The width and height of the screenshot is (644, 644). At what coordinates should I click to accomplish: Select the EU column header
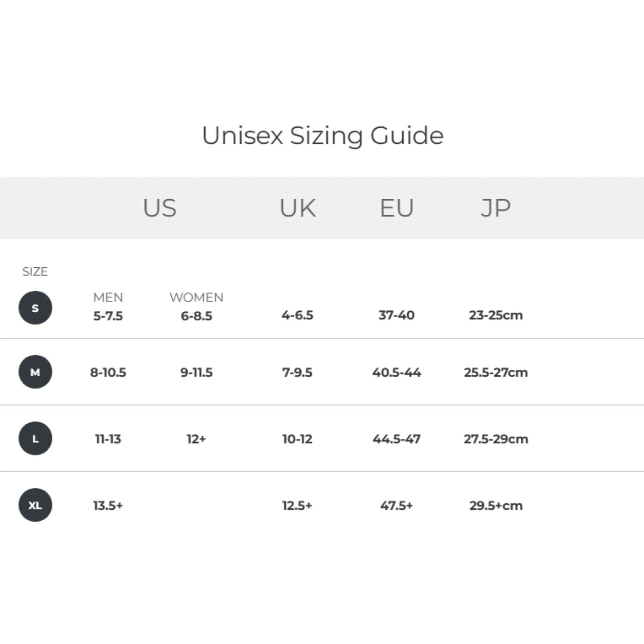coord(396,208)
